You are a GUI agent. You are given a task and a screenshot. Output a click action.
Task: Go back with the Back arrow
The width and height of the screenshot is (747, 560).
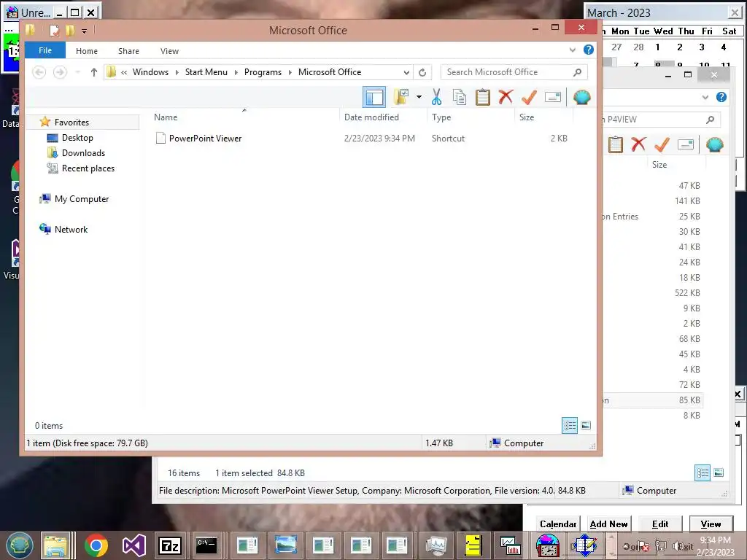click(39, 72)
